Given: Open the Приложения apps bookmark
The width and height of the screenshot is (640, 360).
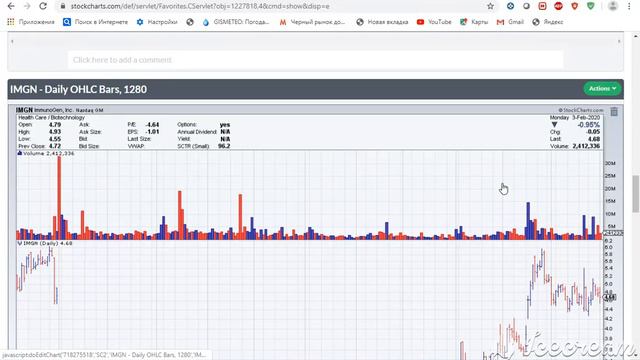Looking at the screenshot, I should click(31, 22).
